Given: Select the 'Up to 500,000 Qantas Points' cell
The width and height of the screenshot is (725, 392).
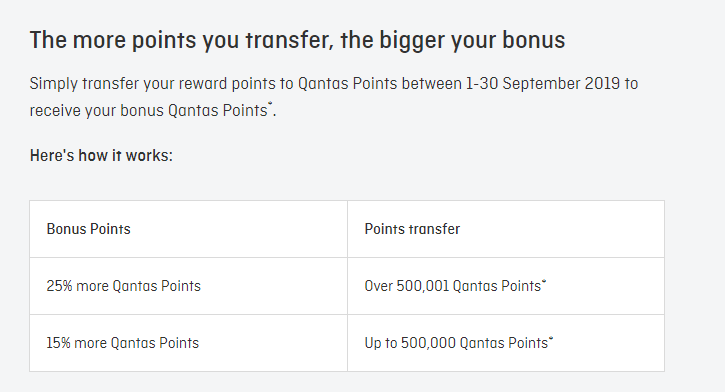Looking at the screenshot, I should point(506,343).
